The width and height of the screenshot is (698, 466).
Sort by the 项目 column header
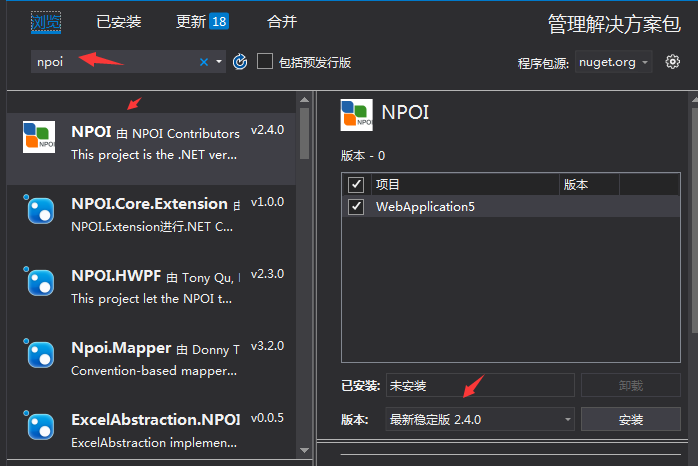coord(465,184)
